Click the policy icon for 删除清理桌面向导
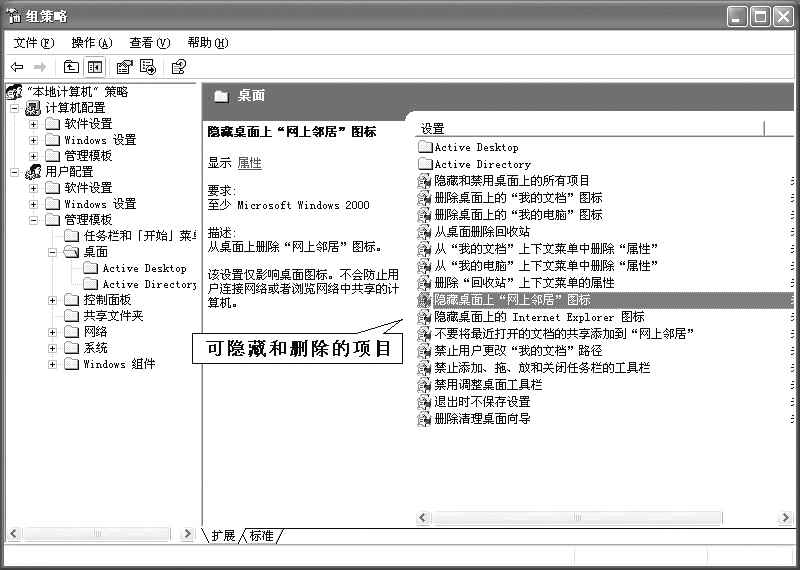Viewport: 800px width, 570px height. tap(424, 419)
